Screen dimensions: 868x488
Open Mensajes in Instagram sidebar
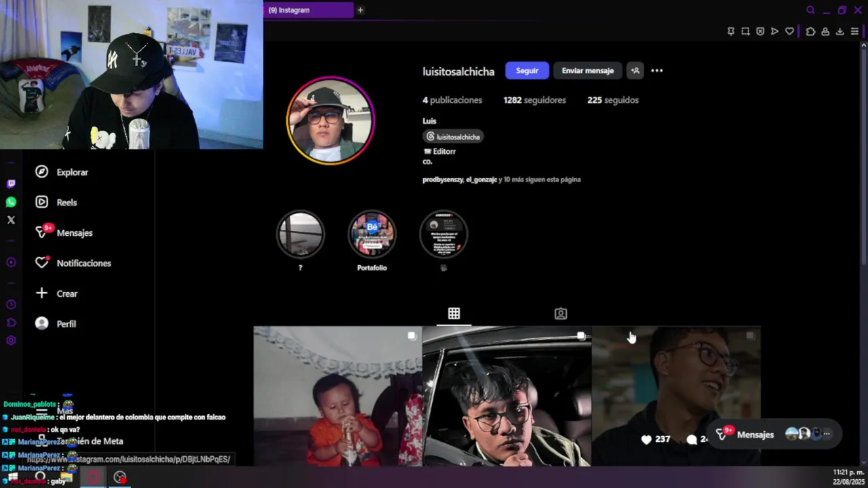[x=64, y=232]
